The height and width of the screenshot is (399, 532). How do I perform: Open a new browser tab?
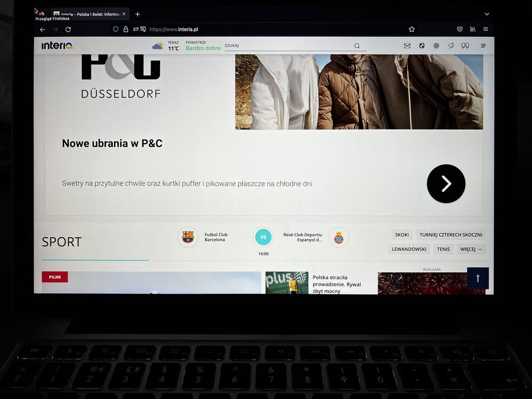coord(137,14)
